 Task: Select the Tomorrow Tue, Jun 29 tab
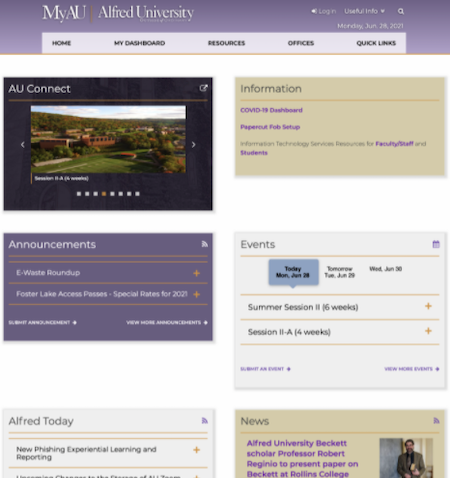pyautogui.click(x=340, y=272)
